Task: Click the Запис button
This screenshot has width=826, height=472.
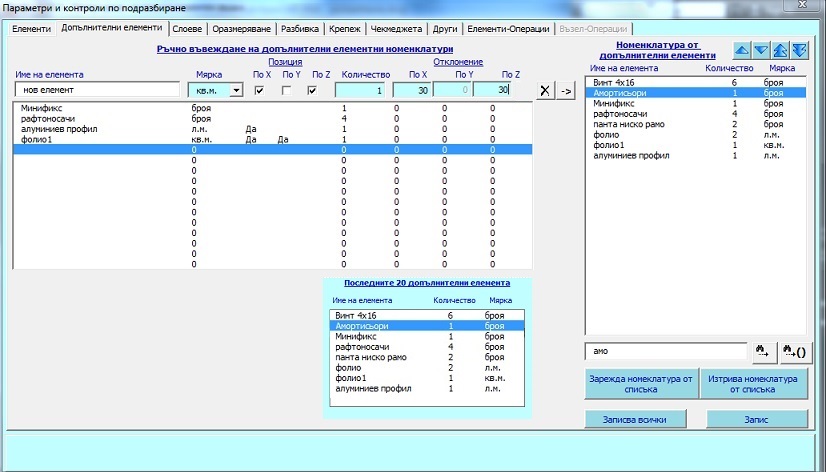Action: (x=756, y=420)
